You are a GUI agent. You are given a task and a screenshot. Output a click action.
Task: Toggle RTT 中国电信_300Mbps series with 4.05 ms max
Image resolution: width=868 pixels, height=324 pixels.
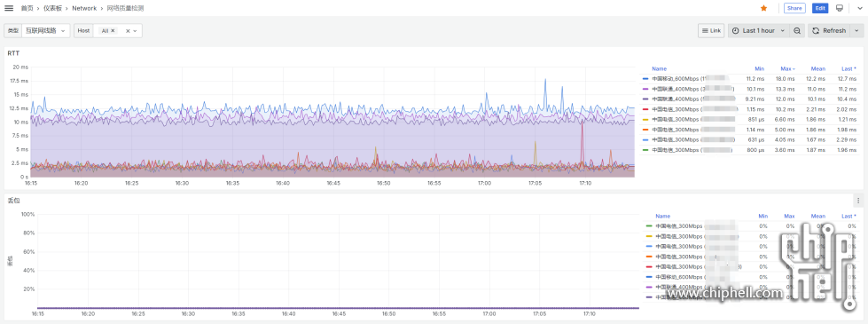(x=693, y=139)
